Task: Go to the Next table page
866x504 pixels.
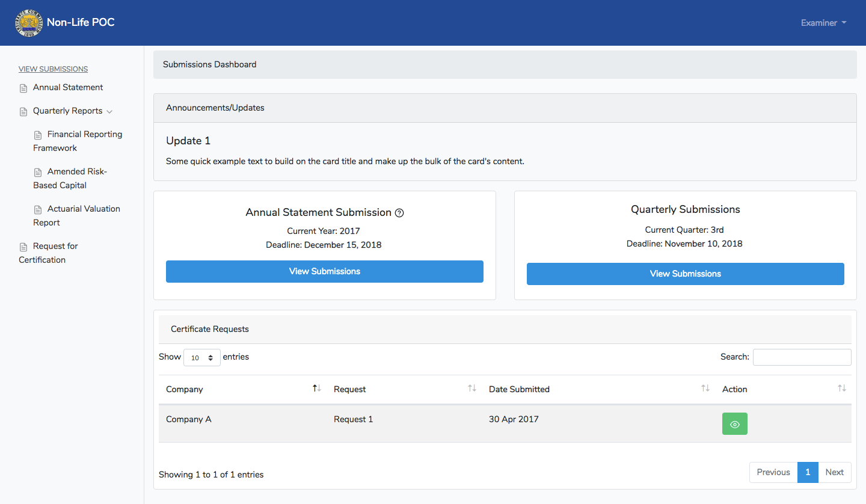Action: 835,472
